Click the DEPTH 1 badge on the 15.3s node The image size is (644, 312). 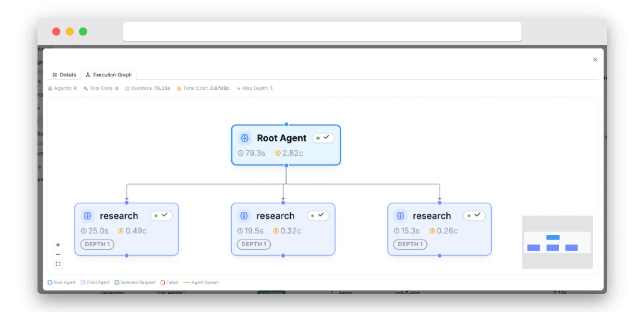(x=410, y=244)
